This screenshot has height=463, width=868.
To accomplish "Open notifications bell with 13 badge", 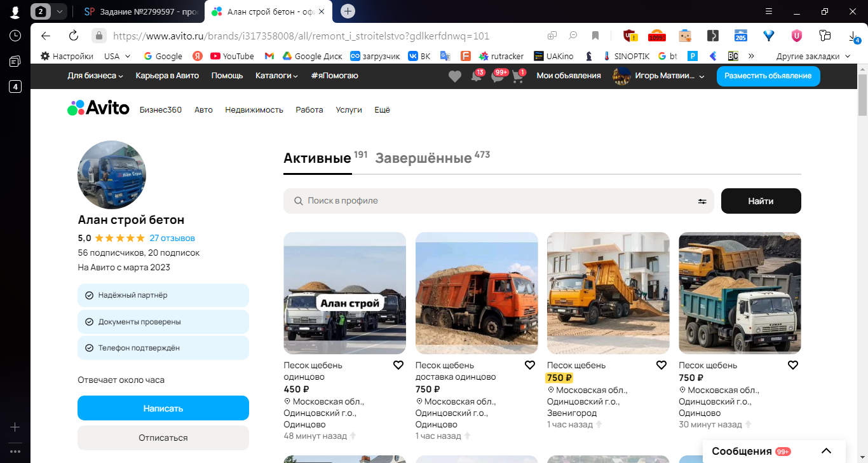I will pos(477,76).
